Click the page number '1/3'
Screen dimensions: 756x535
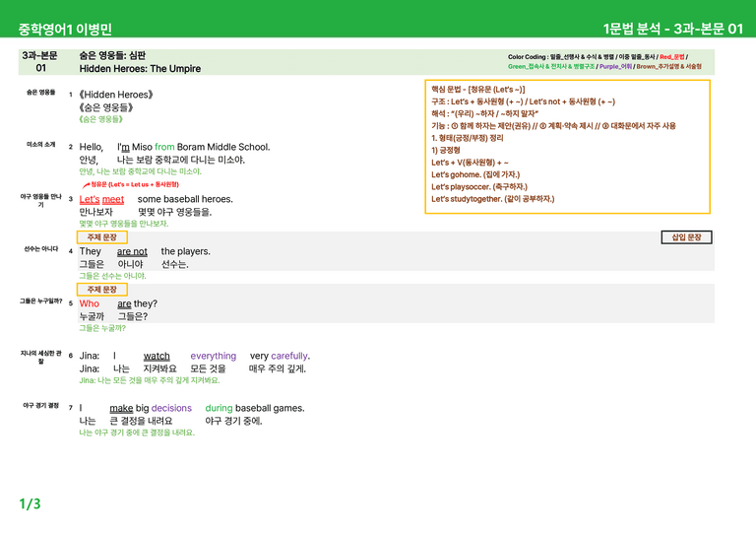pyautogui.click(x=30, y=504)
